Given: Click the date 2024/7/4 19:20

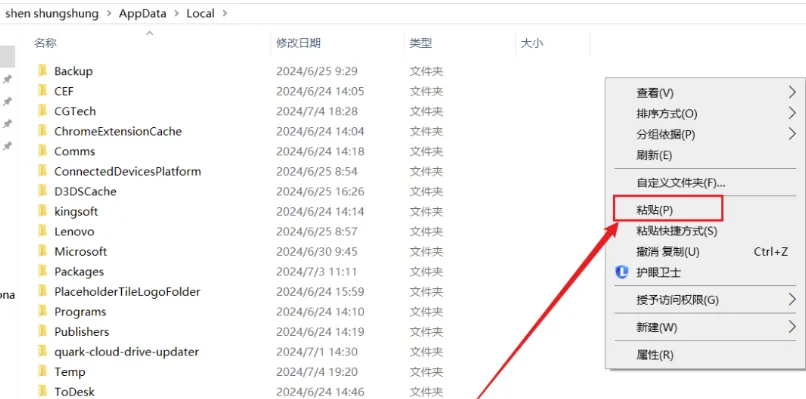Looking at the screenshot, I should [317, 372].
